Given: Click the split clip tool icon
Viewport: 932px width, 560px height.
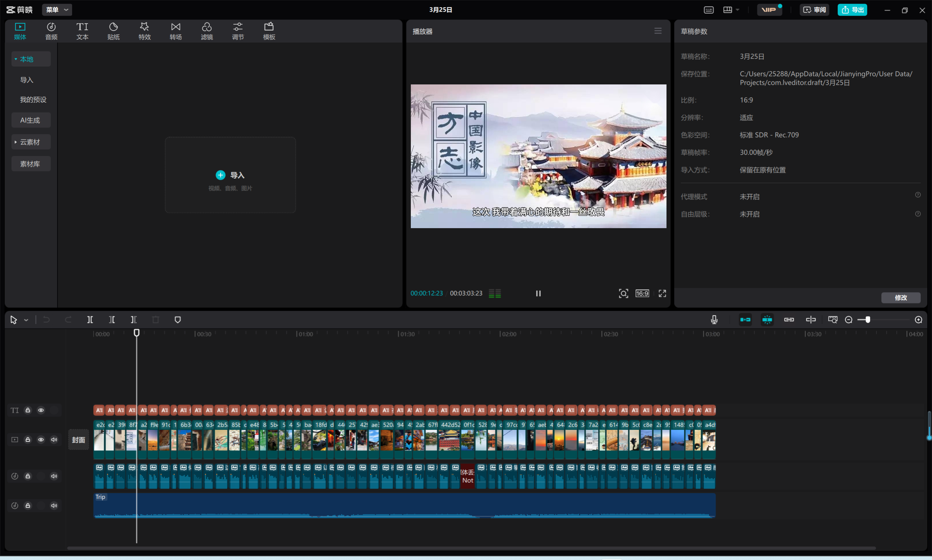Looking at the screenshot, I should [x=90, y=319].
